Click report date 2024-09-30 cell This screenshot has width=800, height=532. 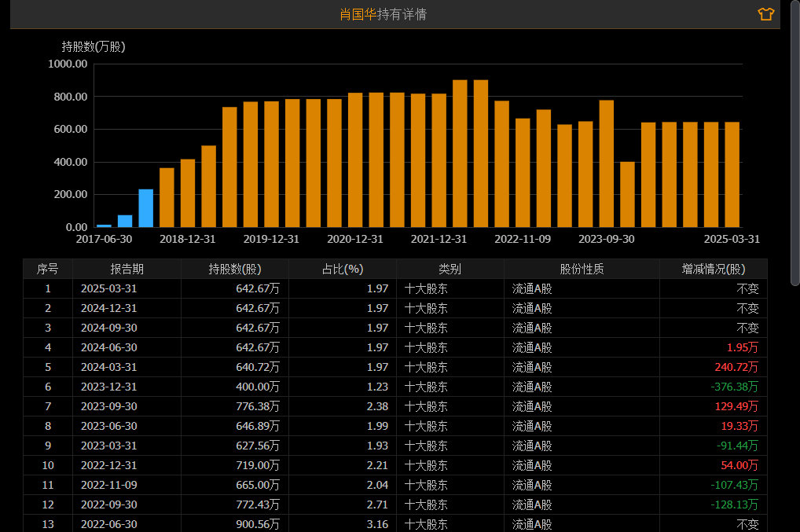108,328
